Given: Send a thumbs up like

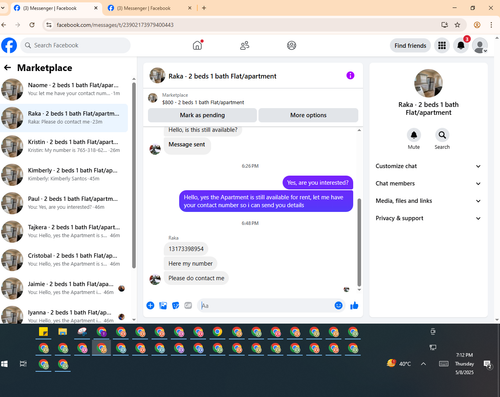Looking at the screenshot, I should (354, 305).
